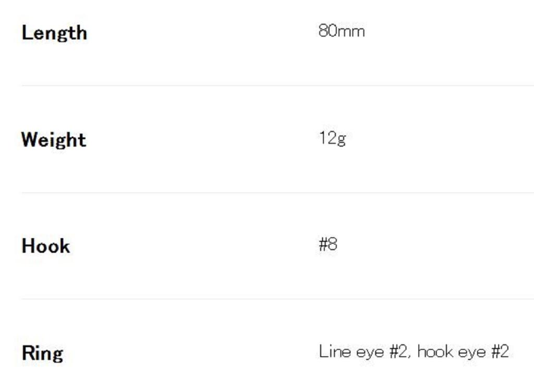Image resolution: width=534 pixels, height=392 pixels.
Task: Click "hook eye #2" in the Ring row
Action: pyautogui.click(x=463, y=351)
